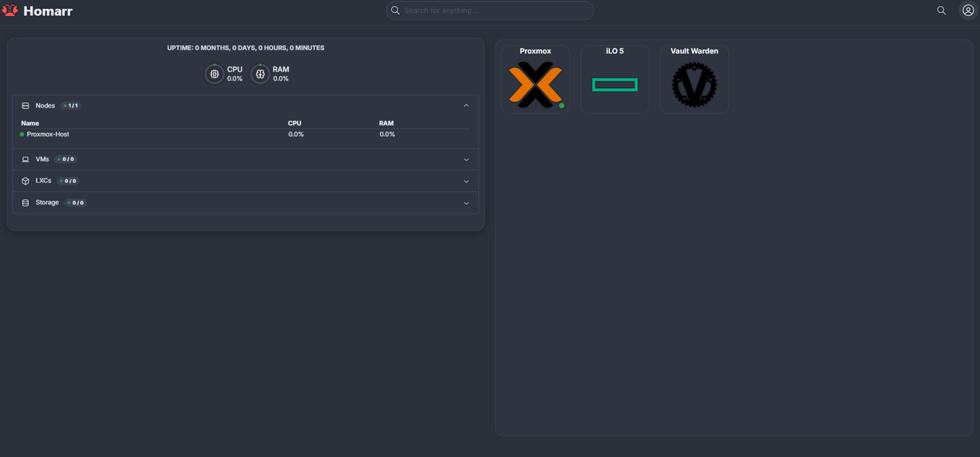Click the CPU usage ring indicator
Viewport: 980px width, 457px height.
pyautogui.click(x=215, y=74)
